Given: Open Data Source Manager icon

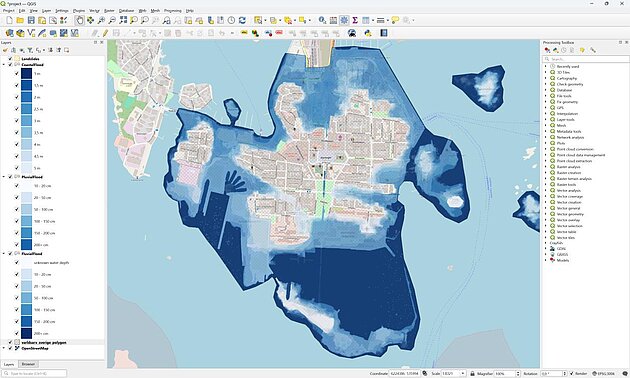Looking at the screenshot, I should tap(9, 33).
